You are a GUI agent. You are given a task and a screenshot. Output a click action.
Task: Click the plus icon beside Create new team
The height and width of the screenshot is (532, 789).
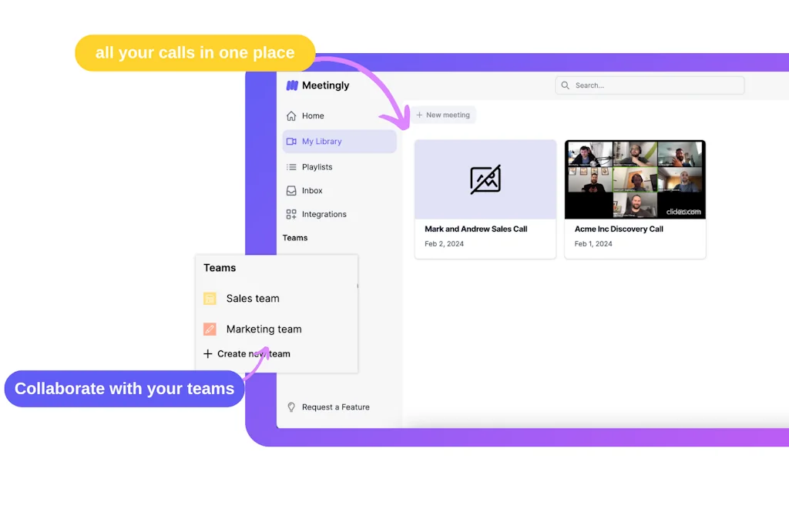pos(208,354)
